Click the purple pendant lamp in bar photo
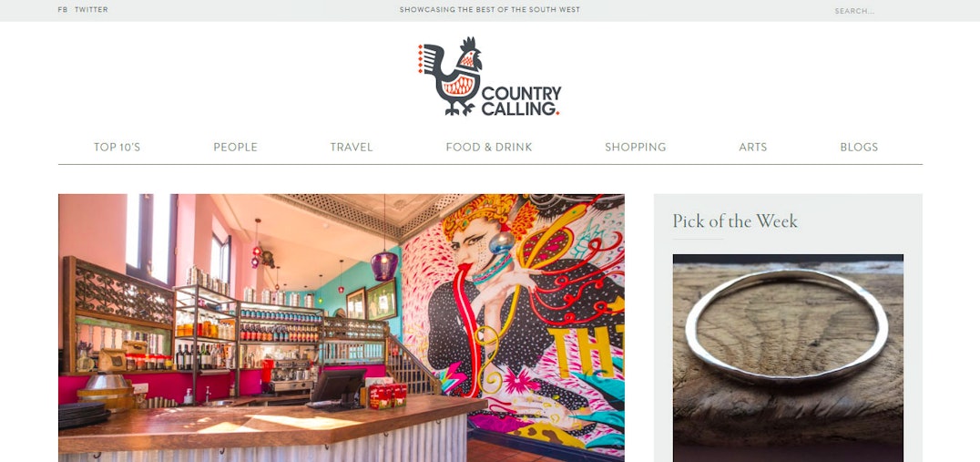Viewport: 980px width, 462px height. 383,265
